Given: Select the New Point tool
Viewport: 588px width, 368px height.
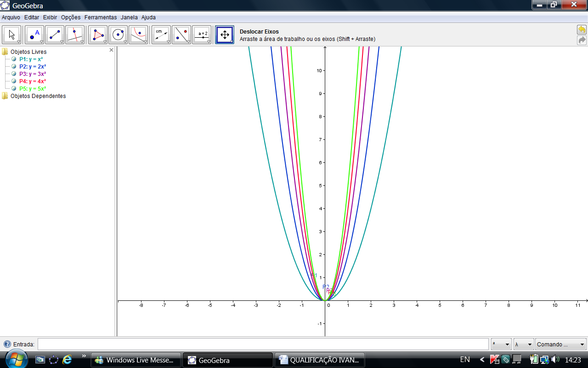Looking at the screenshot, I should pos(34,35).
